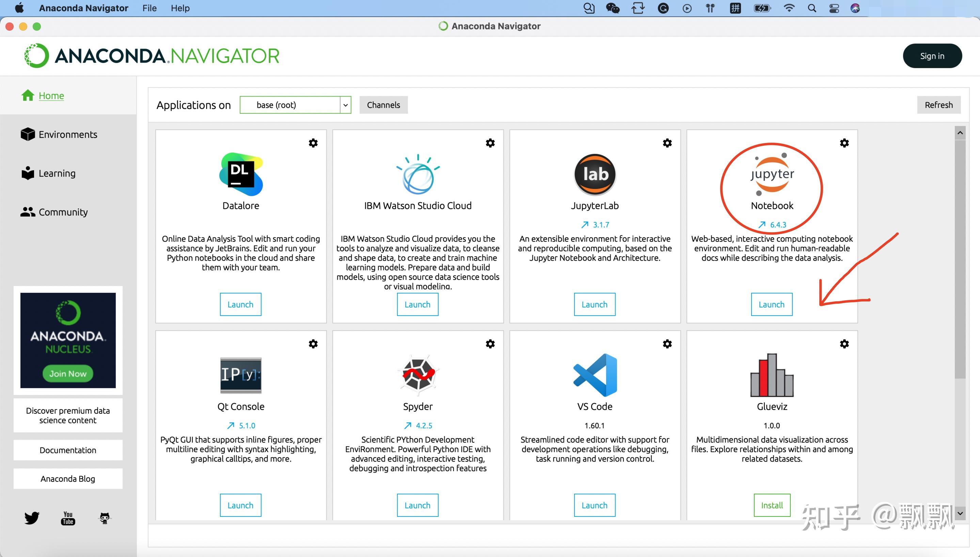The height and width of the screenshot is (557, 980).
Task: Open WeChat from the menu bar
Action: (x=613, y=8)
